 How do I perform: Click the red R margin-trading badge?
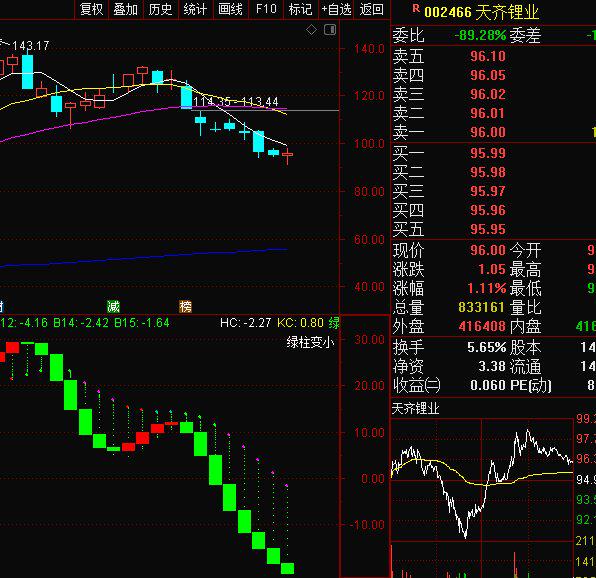[416, 8]
